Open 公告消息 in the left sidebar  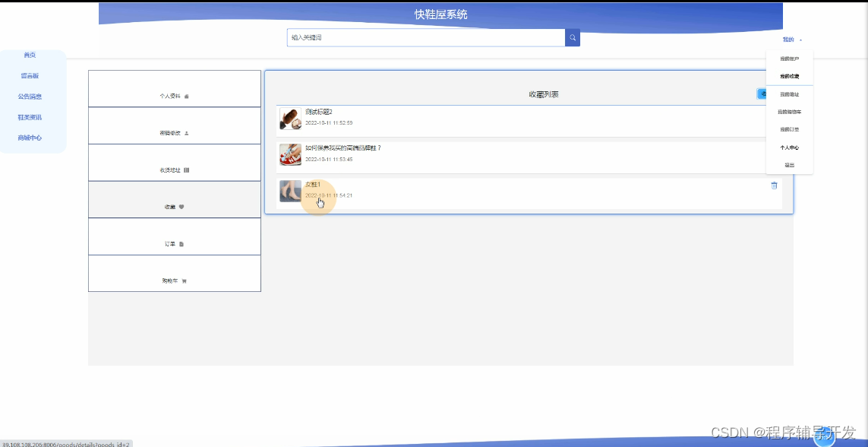point(30,97)
